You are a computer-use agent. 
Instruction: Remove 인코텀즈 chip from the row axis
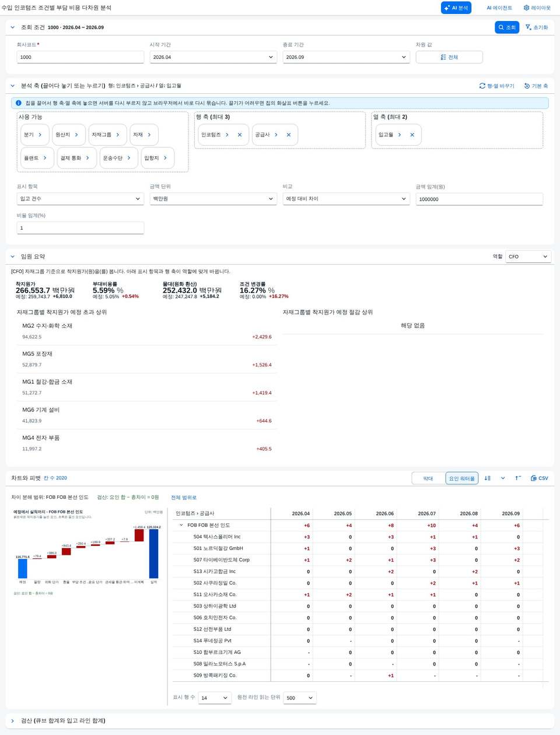pos(240,135)
